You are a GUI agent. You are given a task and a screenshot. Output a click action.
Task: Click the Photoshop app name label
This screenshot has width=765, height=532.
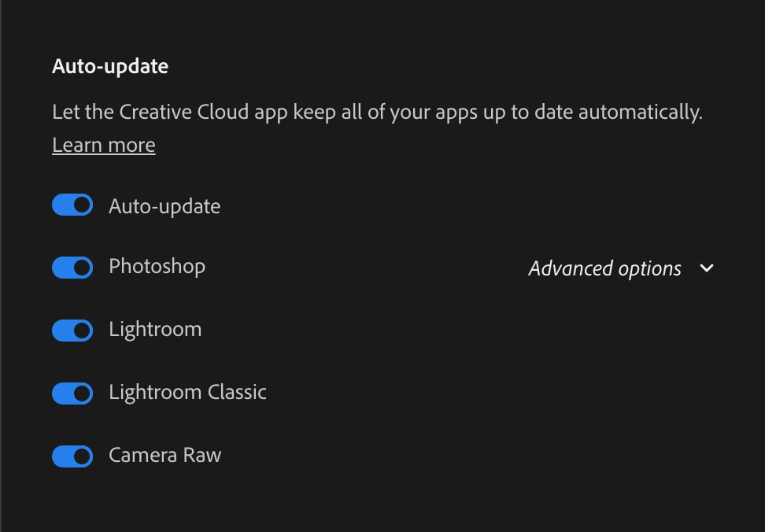click(157, 267)
